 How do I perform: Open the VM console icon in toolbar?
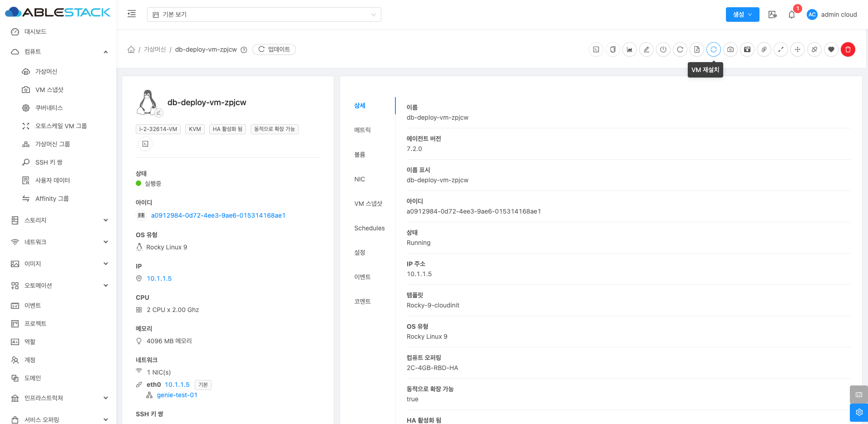[596, 49]
